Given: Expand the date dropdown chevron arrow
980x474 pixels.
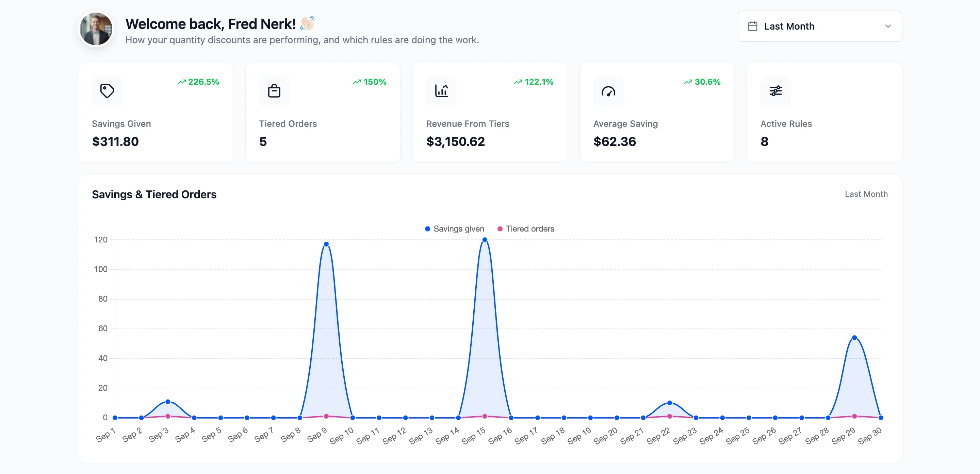Looking at the screenshot, I should click(x=888, y=26).
